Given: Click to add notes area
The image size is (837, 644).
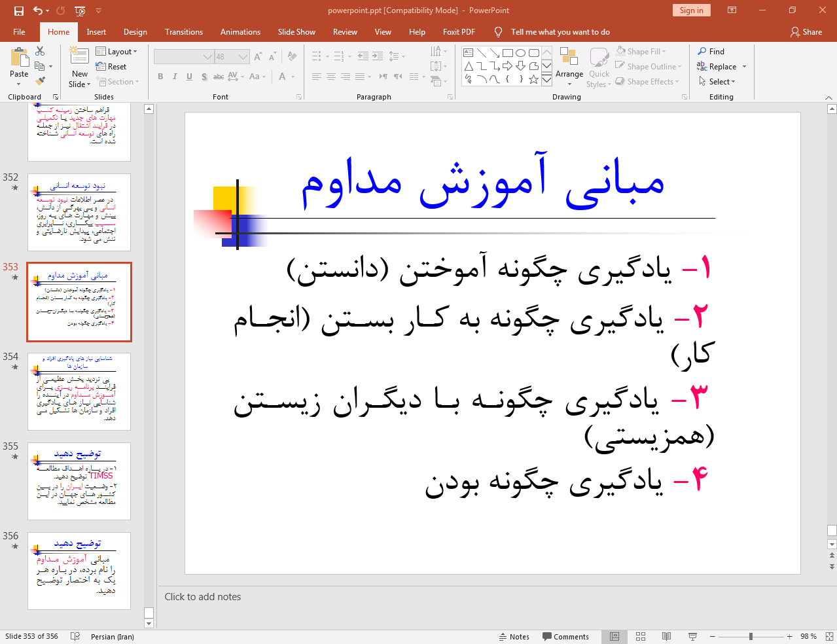Looking at the screenshot, I should click(x=203, y=596).
